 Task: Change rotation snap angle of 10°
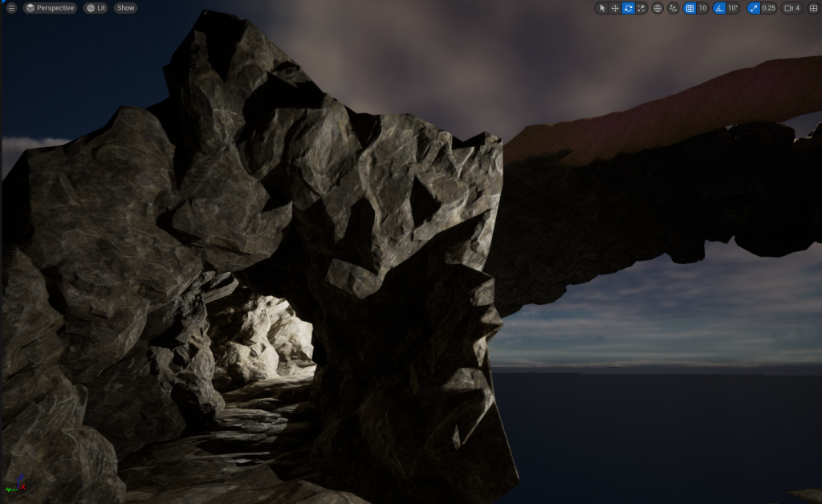point(733,8)
